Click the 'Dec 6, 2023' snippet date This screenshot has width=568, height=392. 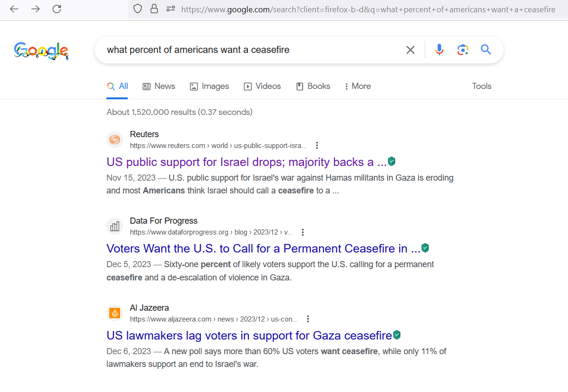[129, 351]
